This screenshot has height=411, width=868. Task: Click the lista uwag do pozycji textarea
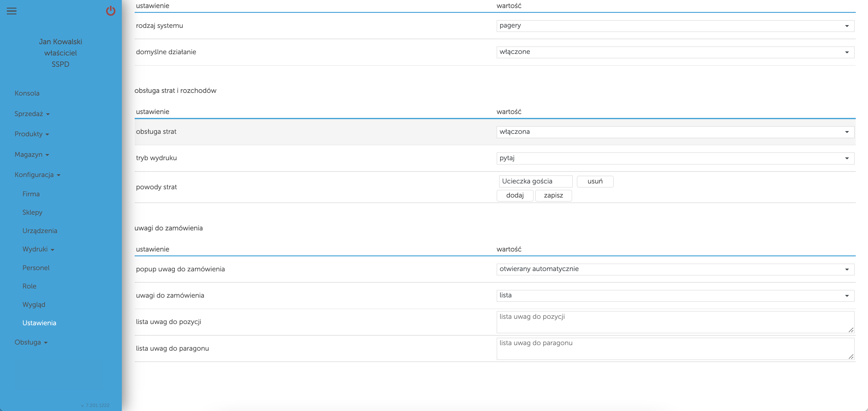675,322
